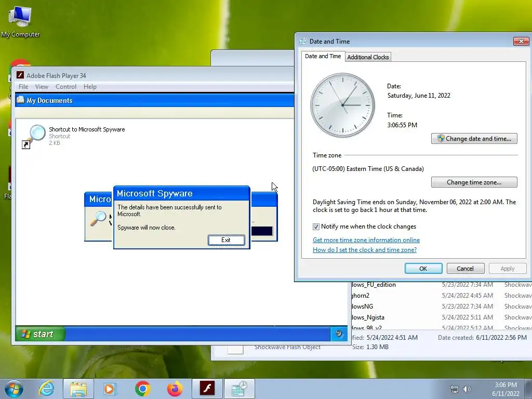Click the taskbar clock showing 3:06 PM
The height and width of the screenshot is (399, 532).
coord(506,389)
